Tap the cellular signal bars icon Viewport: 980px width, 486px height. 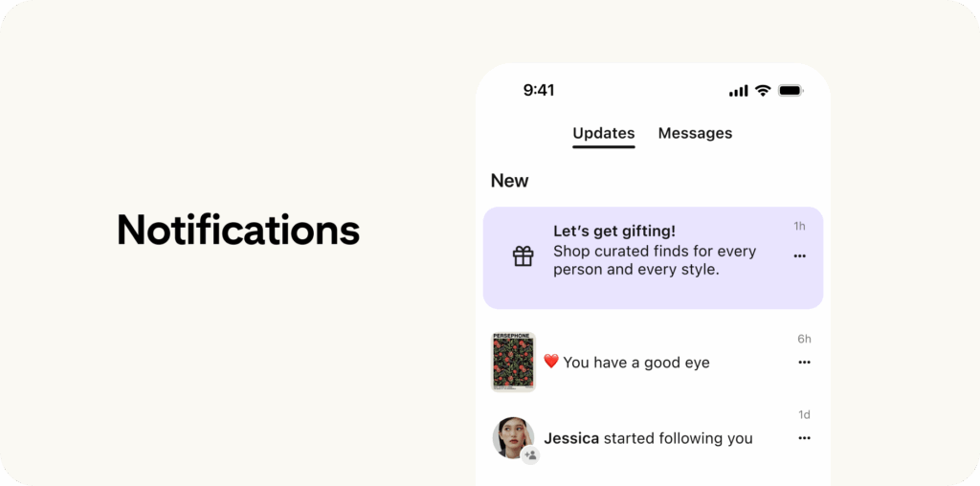pyautogui.click(x=738, y=91)
